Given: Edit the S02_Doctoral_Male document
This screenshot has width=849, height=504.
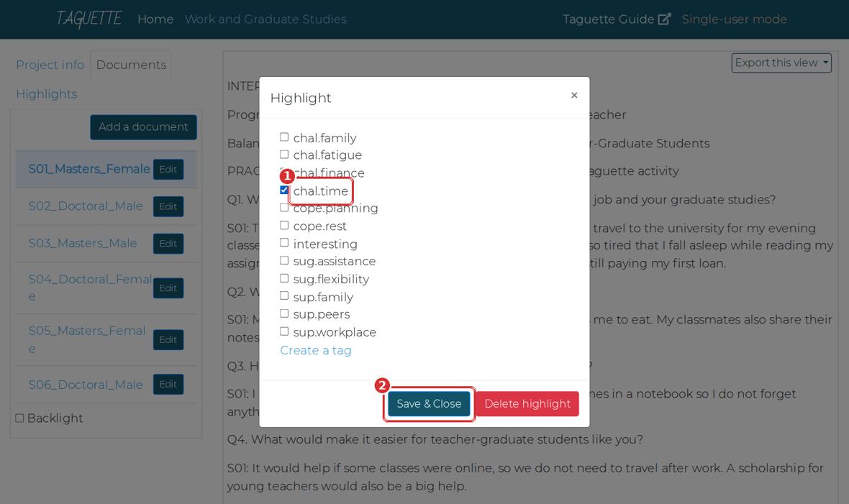Looking at the screenshot, I should [168, 206].
